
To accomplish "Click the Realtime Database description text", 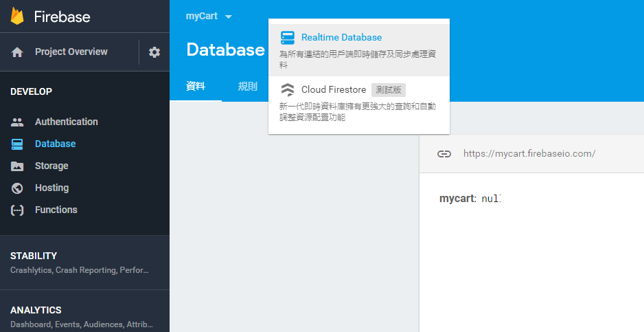I will tap(358, 59).
